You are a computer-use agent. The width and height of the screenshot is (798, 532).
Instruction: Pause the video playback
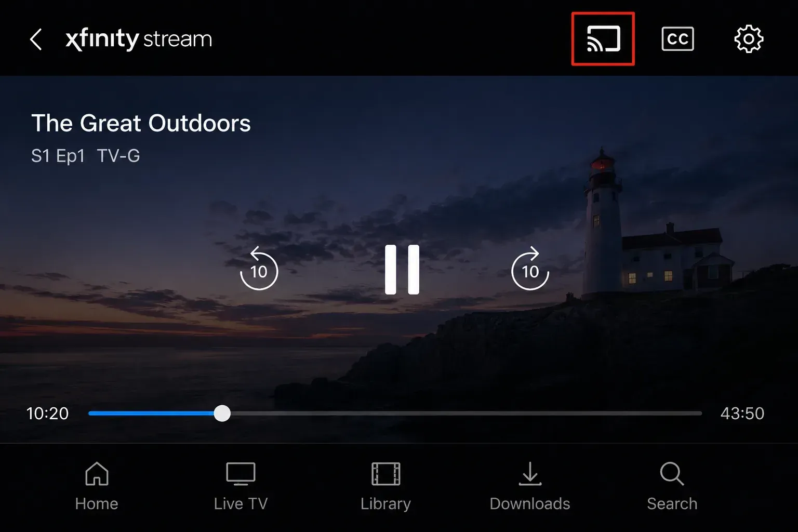[x=402, y=270]
